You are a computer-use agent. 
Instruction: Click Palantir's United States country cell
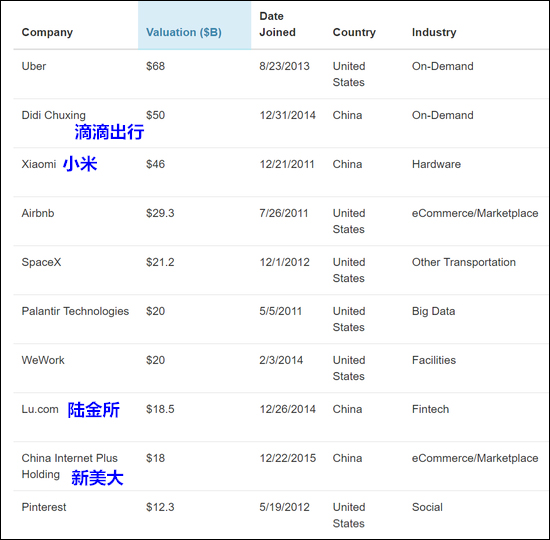click(x=349, y=319)
